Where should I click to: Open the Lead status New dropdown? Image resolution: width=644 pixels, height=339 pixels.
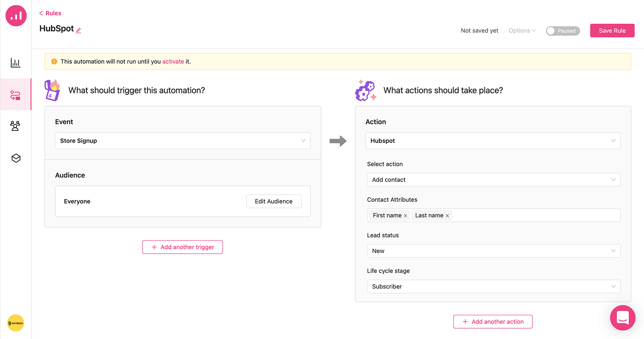pyautogui.click(x=494, y=251)
